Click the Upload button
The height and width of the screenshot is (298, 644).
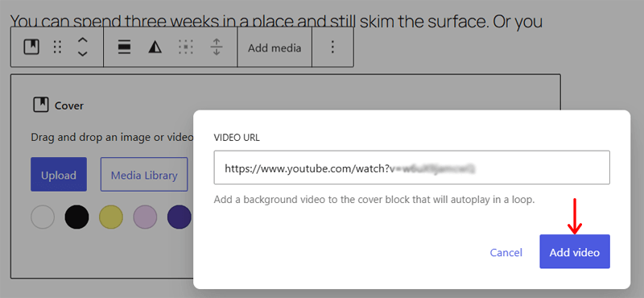click(x=59, y=174)
